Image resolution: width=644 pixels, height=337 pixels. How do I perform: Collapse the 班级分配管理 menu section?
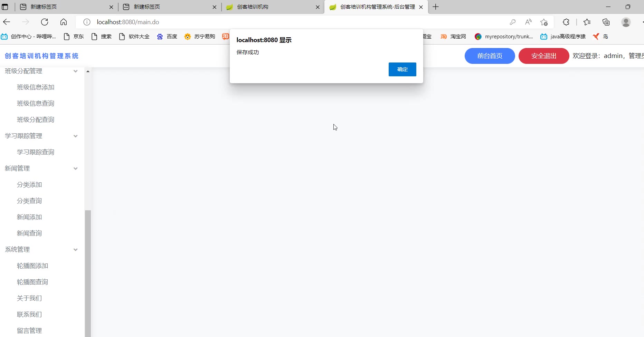coord(76,71)
